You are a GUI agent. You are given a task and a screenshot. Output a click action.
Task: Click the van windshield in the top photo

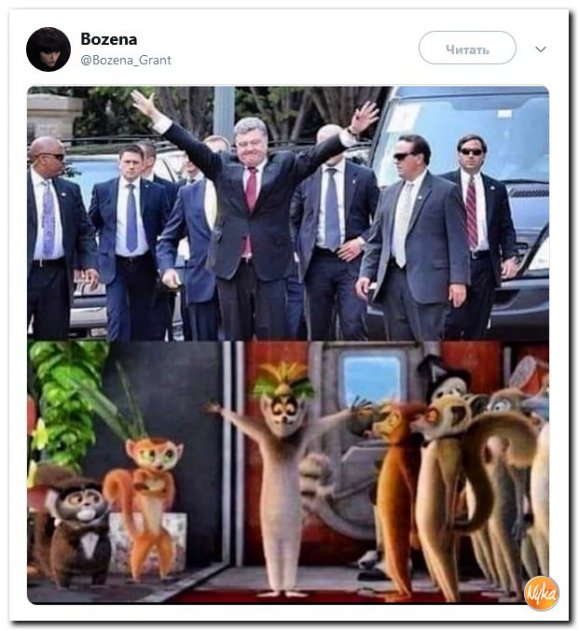point(467,133)
